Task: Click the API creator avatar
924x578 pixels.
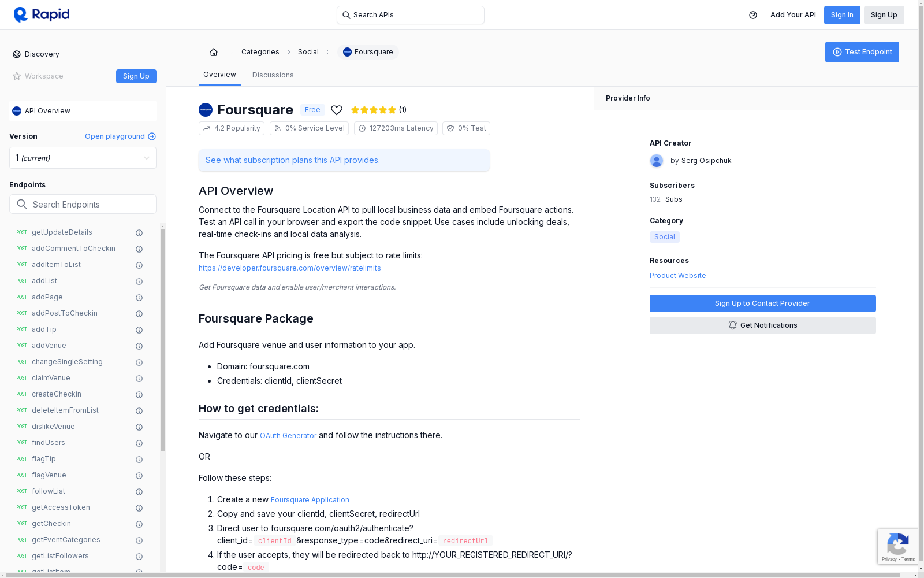Action: coord(657,161)
